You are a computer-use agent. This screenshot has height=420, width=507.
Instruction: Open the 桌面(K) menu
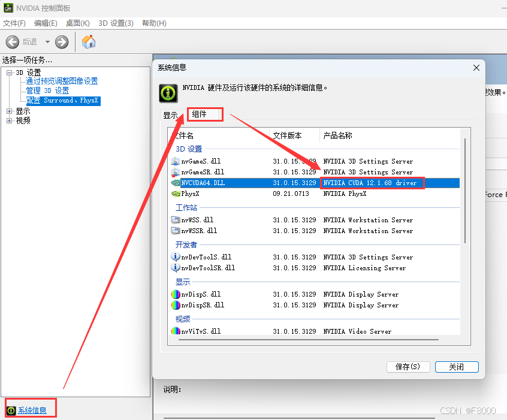pos(77,23)
